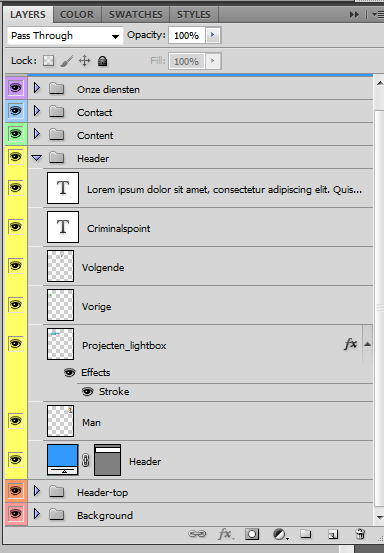The image size is (384, 553).
Task: Expand the Contact layer group
Action: 37,111
